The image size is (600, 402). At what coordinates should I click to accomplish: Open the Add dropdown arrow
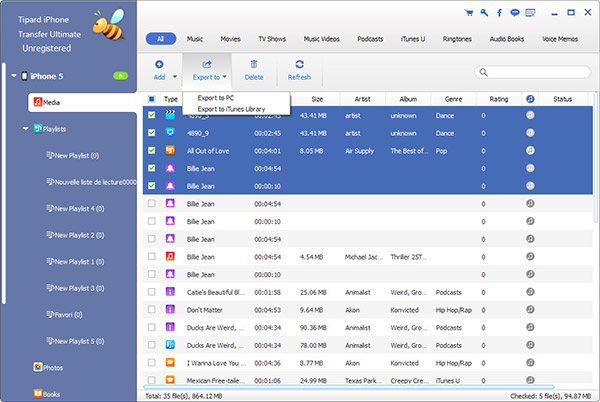click(x=175, y=76)
